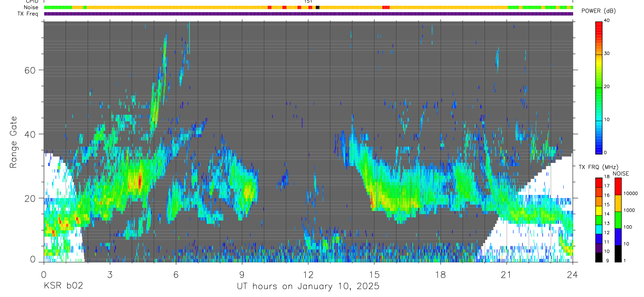Click the KSR b02 radar beam label
The height and width of the screenshot is (297, 644).
pos(63,287)
